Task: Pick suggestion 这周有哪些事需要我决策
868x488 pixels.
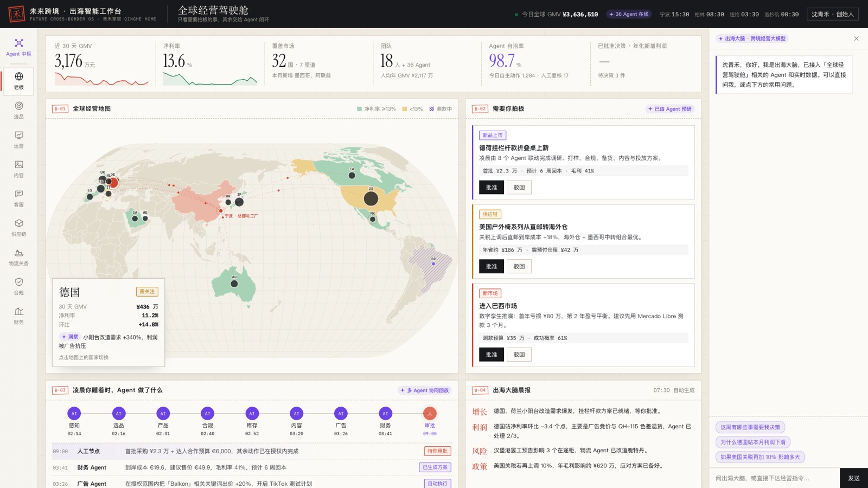Action: [x=750, y=427]
